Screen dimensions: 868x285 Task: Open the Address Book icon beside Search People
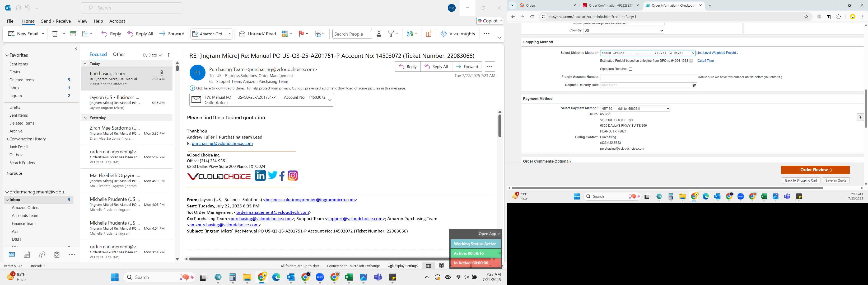point(379,34)
